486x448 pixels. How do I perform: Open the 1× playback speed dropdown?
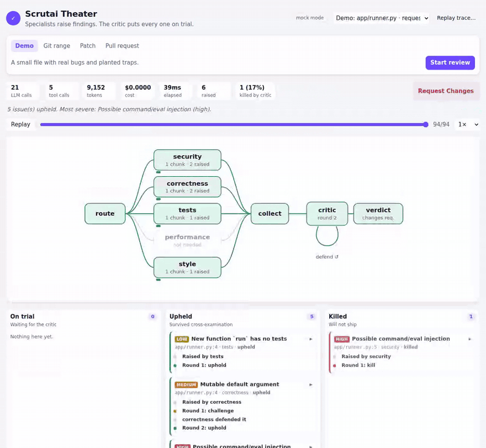468,124
